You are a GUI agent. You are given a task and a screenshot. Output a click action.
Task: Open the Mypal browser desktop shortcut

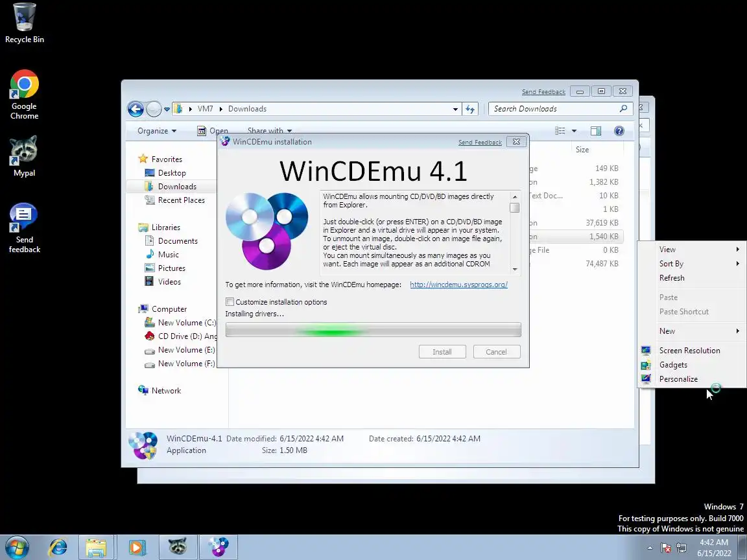[x=24, y=156]
